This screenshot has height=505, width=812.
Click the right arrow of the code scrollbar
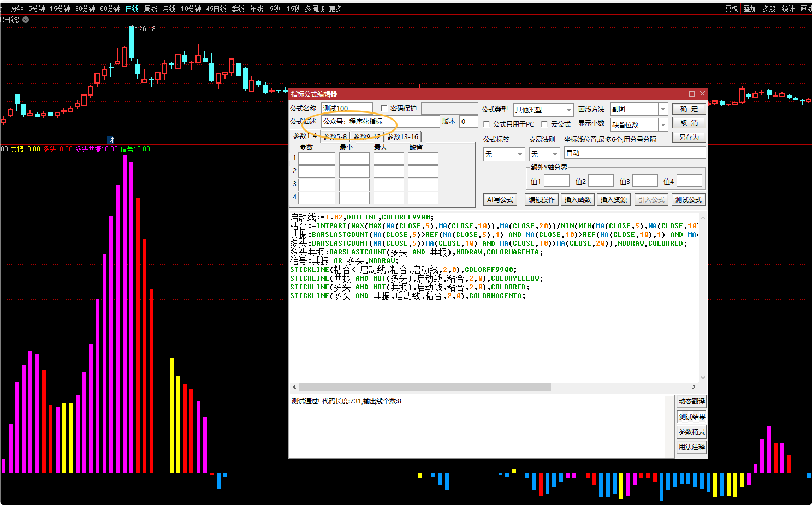tap(694, 387)
